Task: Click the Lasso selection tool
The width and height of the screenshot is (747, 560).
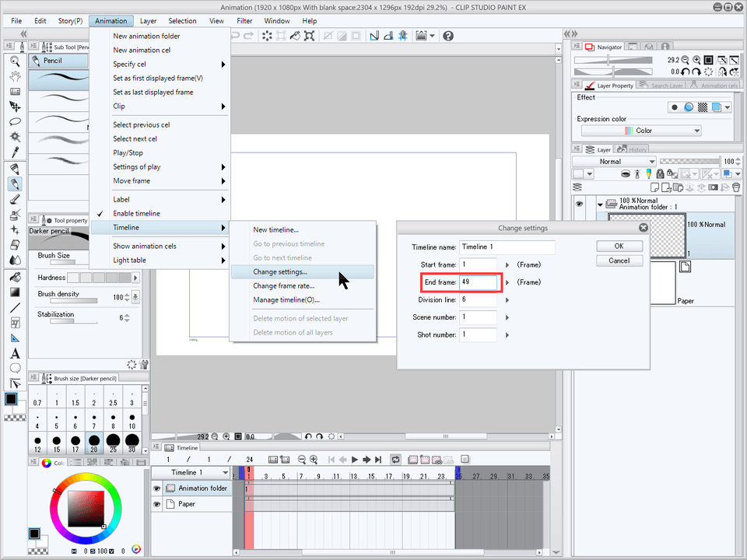Action: click(15, 121)
